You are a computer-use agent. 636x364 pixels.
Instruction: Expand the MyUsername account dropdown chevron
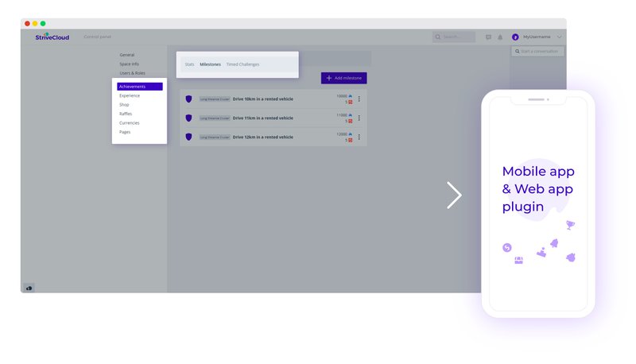click(x=560, y=37)
